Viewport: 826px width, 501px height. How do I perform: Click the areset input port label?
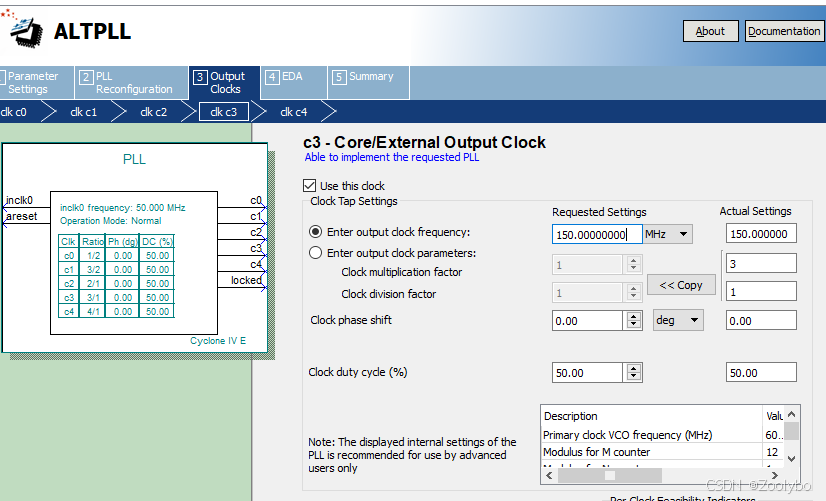(x=22, y=216)
